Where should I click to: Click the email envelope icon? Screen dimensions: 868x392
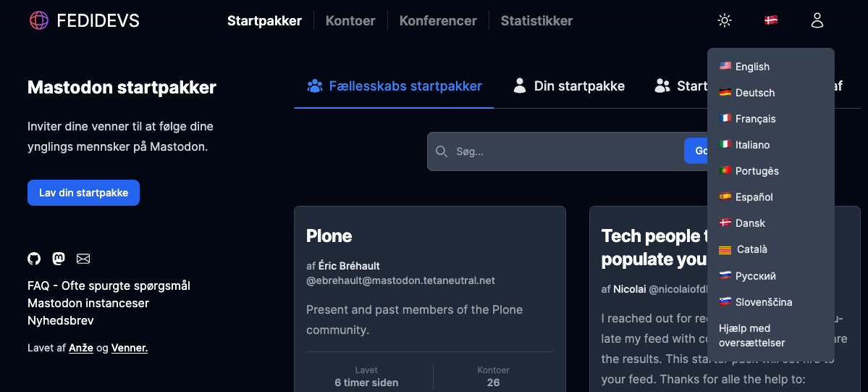coord(83,259)
